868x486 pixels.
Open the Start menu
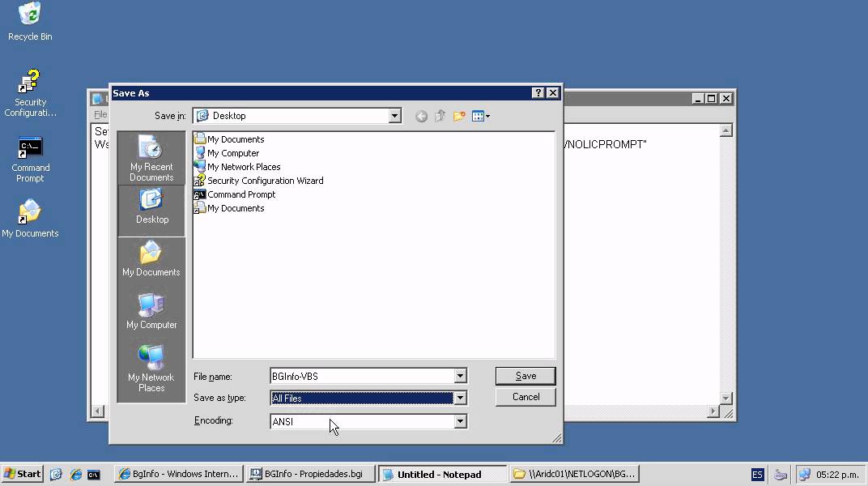[22, 474]
